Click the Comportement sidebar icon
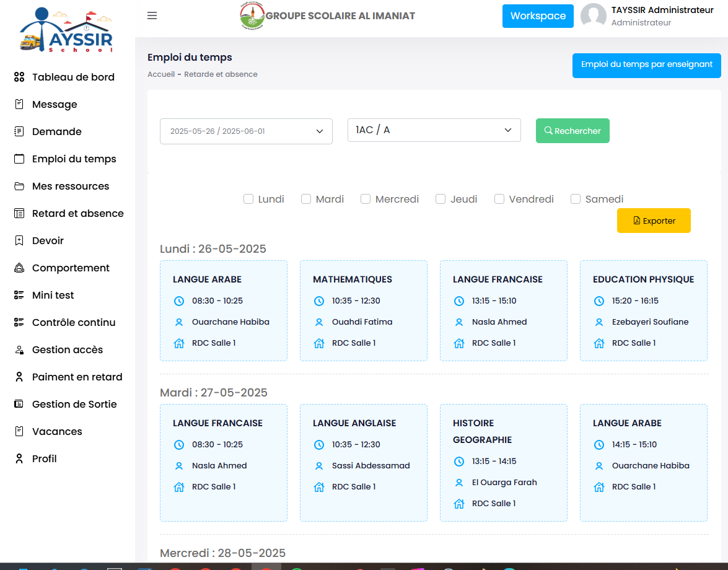The height and width of the screenshot is (570, 728). point(19,268)
